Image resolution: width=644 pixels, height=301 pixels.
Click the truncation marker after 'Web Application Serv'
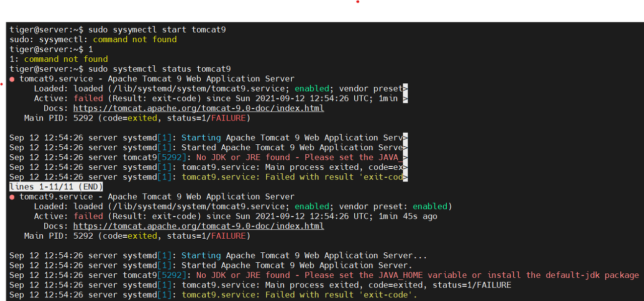406,138
